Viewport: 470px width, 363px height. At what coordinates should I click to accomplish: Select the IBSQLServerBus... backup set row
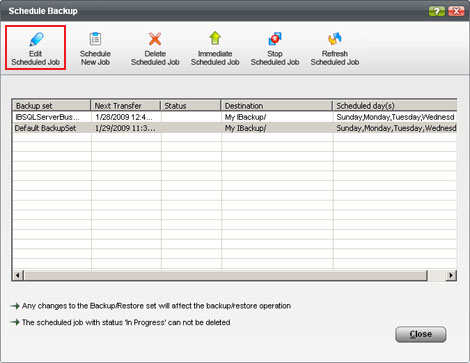point(235,117)
